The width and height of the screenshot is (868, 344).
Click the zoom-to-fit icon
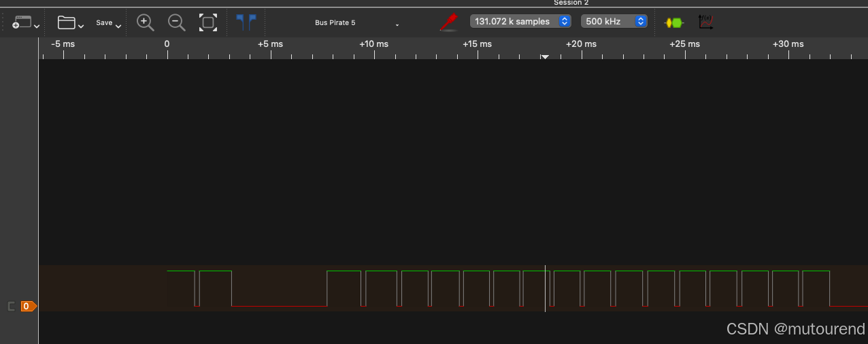(x=208, y=22)
